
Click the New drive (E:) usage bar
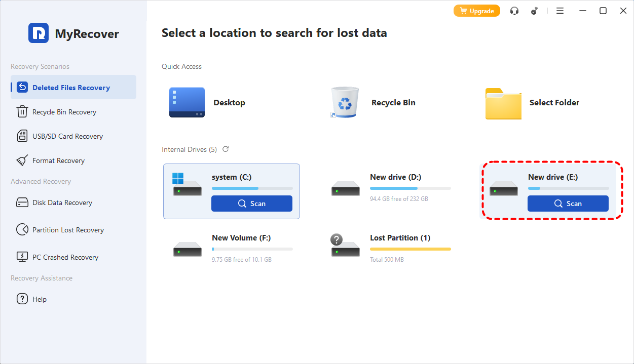pyautogui.click(x=568, y=188)
